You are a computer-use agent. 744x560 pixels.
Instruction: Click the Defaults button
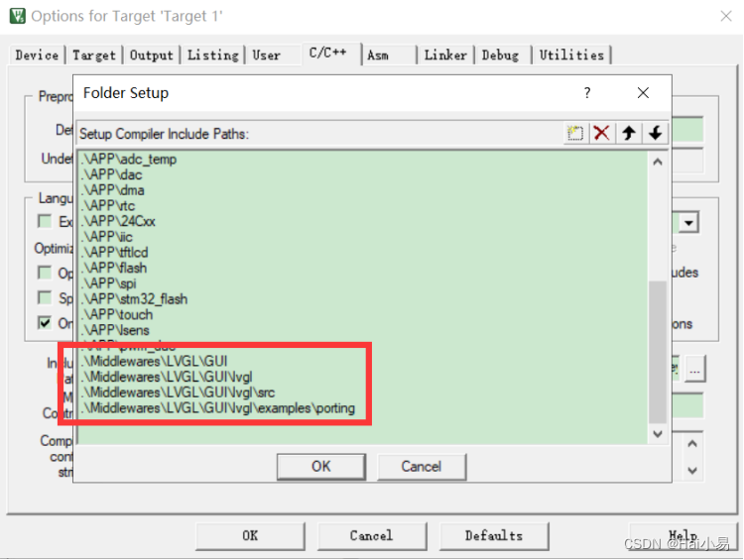click(x=494, y=536)
